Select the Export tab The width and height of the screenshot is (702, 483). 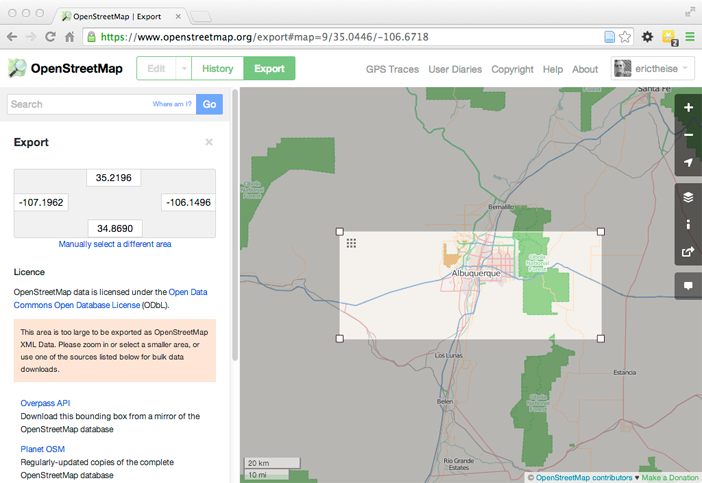[x=270, y=68]
